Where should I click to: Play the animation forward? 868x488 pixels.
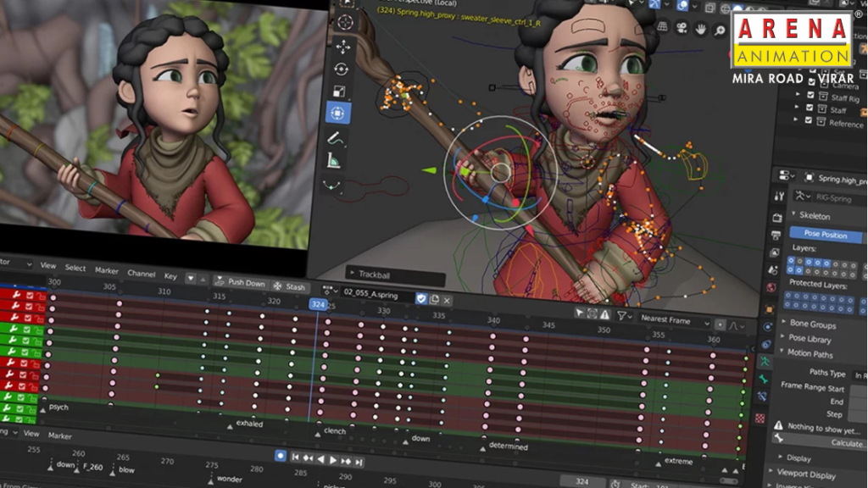pos(332,460)
